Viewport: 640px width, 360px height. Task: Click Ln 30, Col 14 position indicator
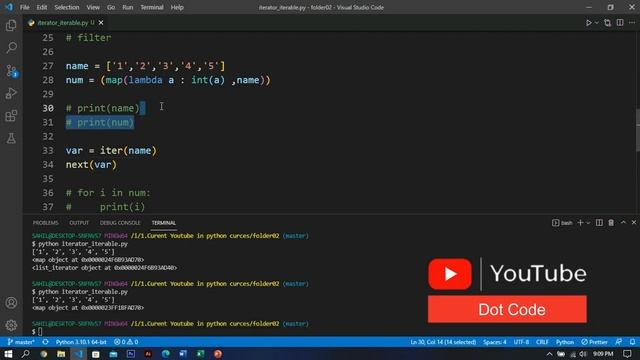(x=443, y=342)
